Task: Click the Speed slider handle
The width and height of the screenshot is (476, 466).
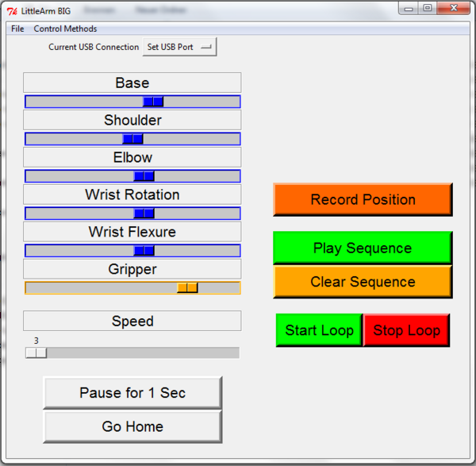Action: (36, 352)
